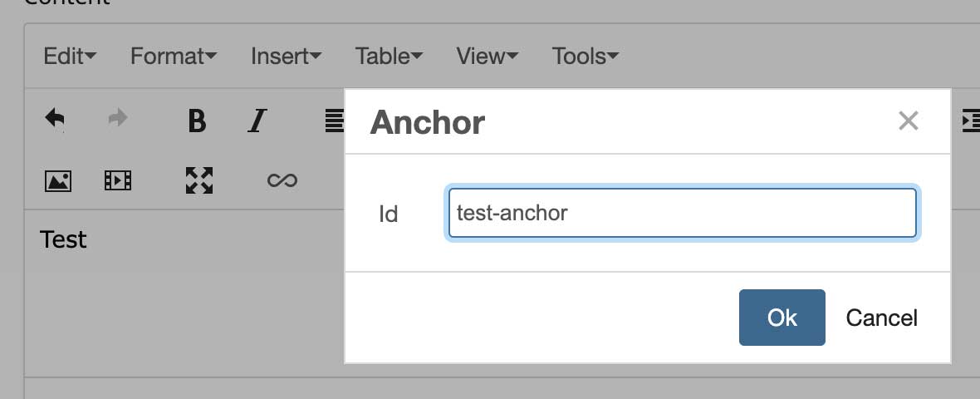
Task: Confirm the anchor with Ok
Action: click(782, 318)
